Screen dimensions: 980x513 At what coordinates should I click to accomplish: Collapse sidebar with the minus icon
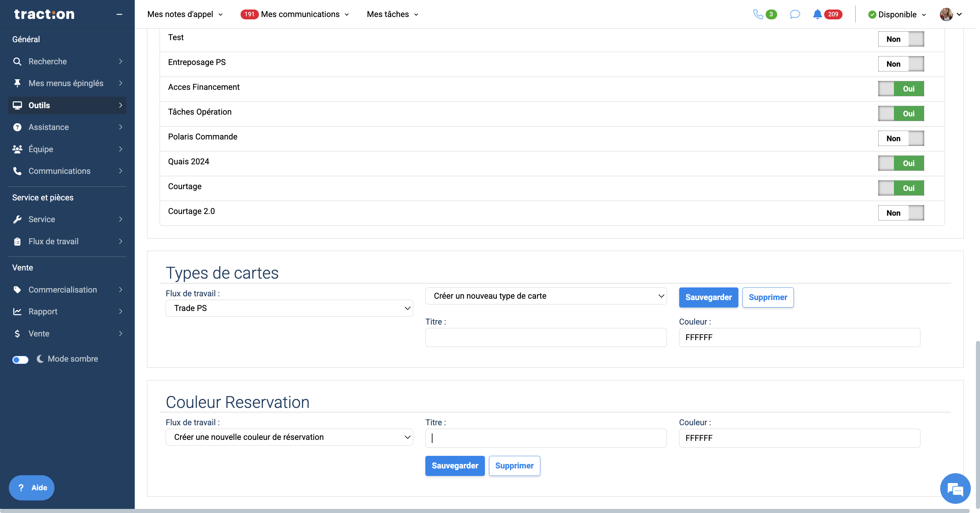[119, 14]
